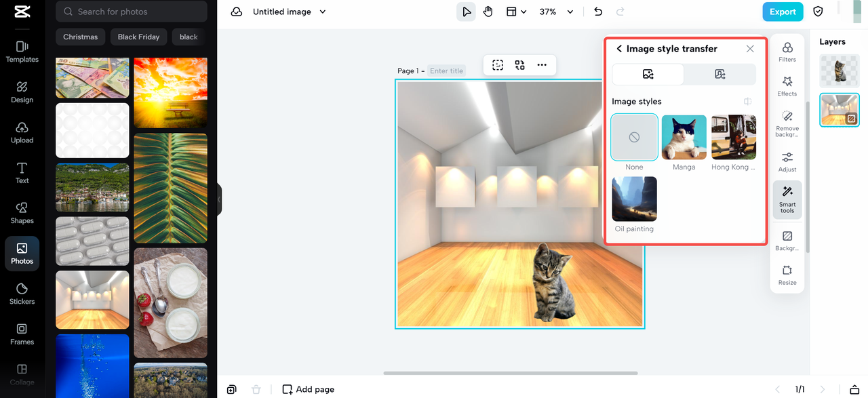This screenshot has width=868, height=398.
Task: Open the Shapes sidebar panel
Action: 22,213
